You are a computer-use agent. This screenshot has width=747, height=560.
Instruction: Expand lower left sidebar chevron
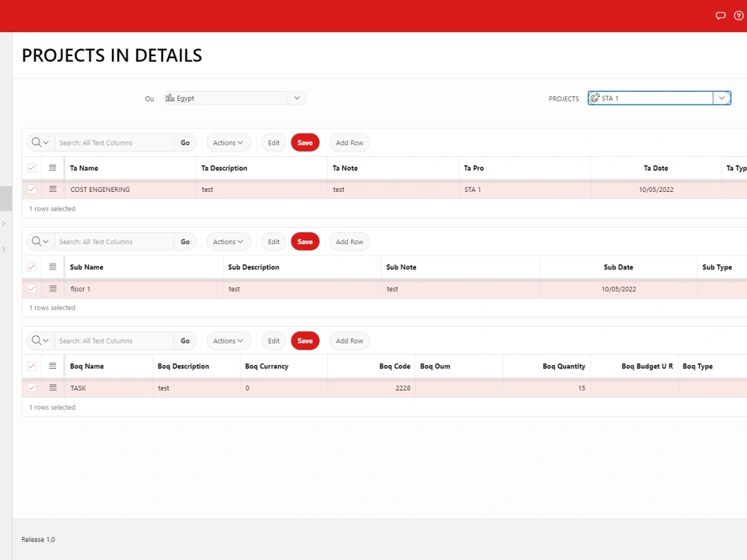tap(4, 249)
